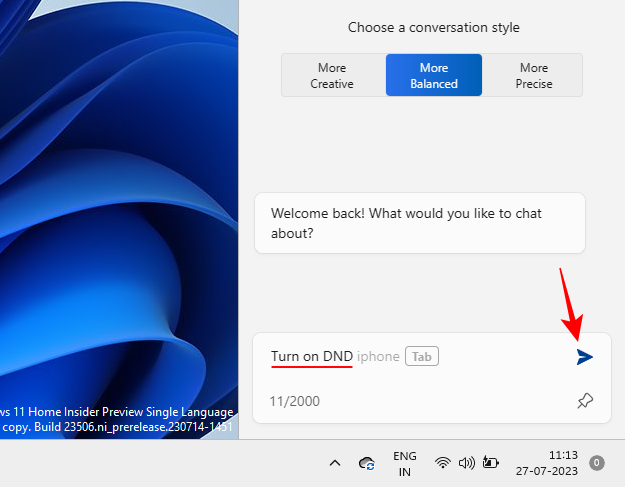Open notifications via the 0 badge
Screen dimensions: 625x487
coord(597,463)
